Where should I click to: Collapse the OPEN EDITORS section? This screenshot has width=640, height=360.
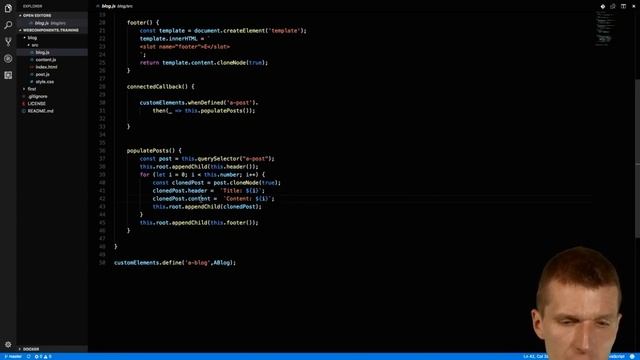(x=52, y=16)
